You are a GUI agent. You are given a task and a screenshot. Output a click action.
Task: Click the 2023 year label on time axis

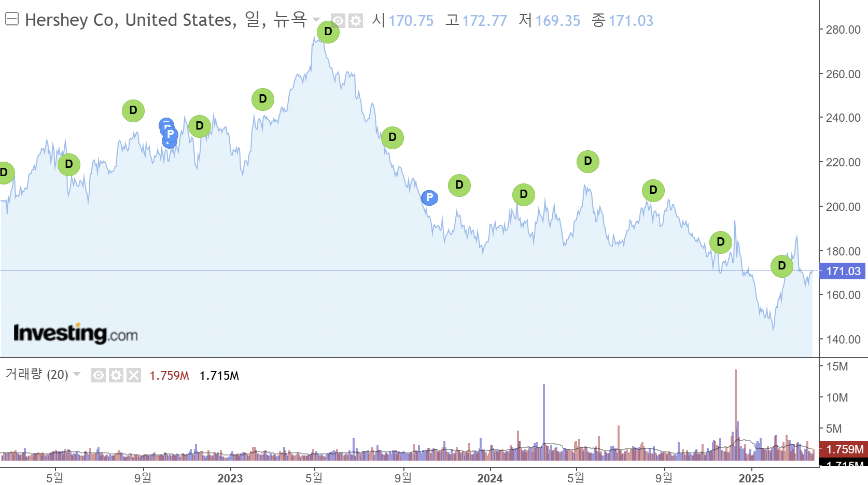pyautogui.click(x=230, y=478)
